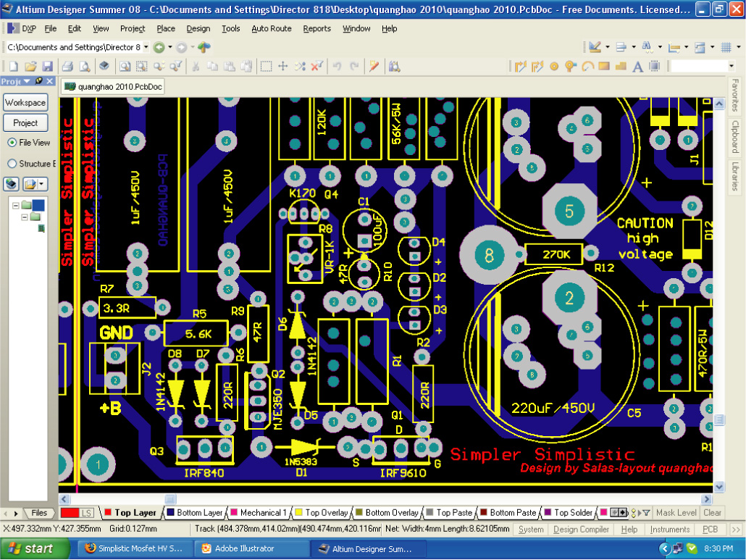Select the Place Component chip tool

point(655,67)
